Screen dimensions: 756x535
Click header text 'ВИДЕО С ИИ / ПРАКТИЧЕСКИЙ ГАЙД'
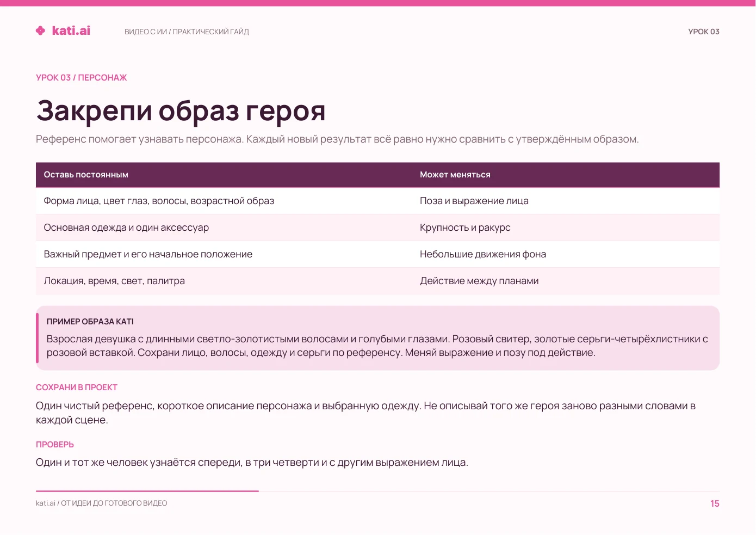tap(187, 32)
